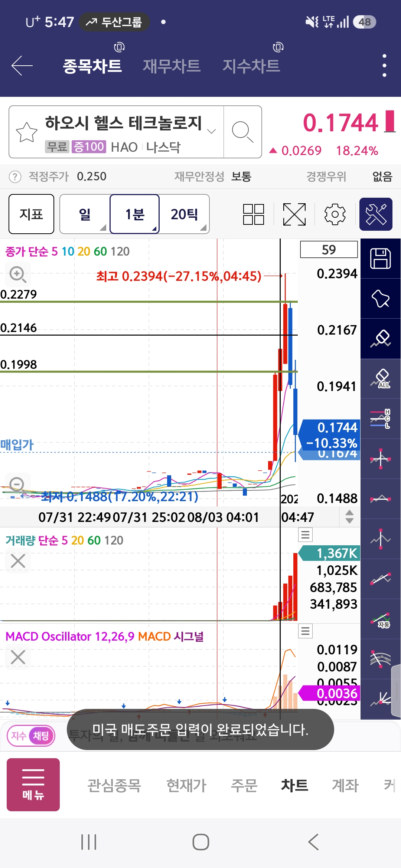401x868 pixels.
Task: Tap the price line label 0.2279
Action: 19,295
